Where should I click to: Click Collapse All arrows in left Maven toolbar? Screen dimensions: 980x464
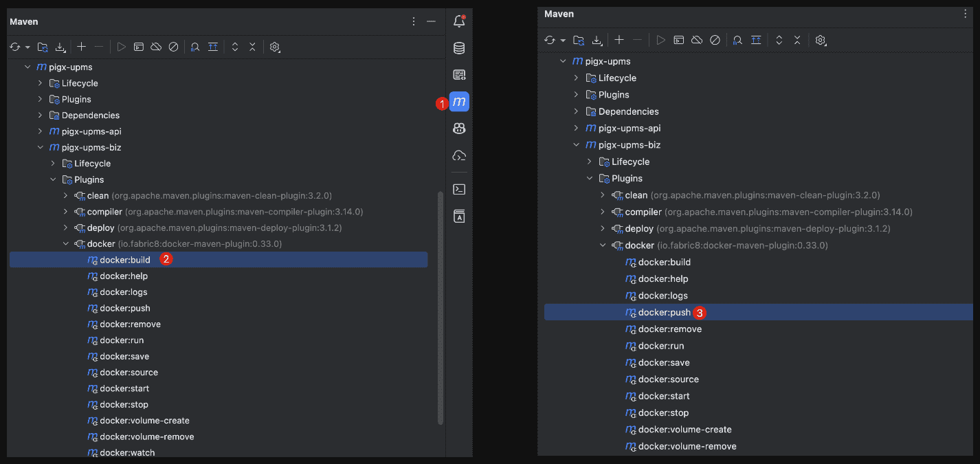[252, 47]
